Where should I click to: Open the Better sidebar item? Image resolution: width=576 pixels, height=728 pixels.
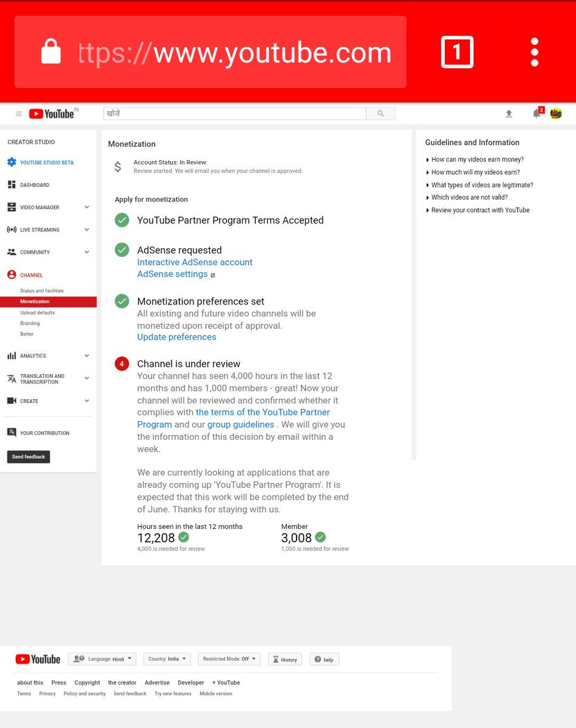click(27, 334)
